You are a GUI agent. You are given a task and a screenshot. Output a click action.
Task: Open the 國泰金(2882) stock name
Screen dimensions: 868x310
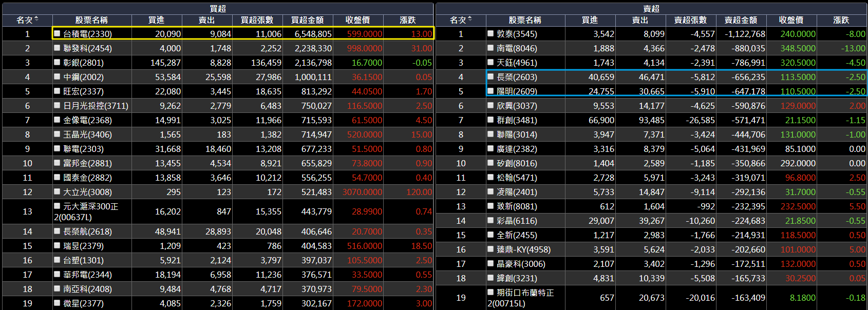pos(87,178)
